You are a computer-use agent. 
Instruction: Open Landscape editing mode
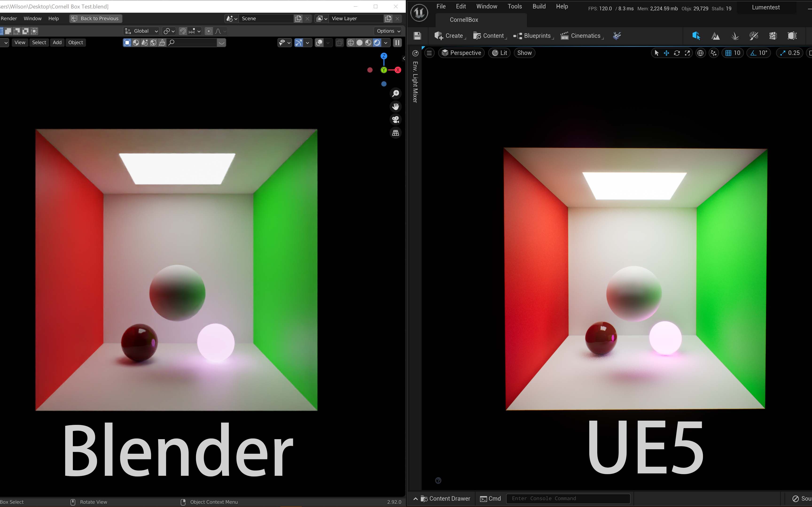pyautogui.click(x=715, y=36)
